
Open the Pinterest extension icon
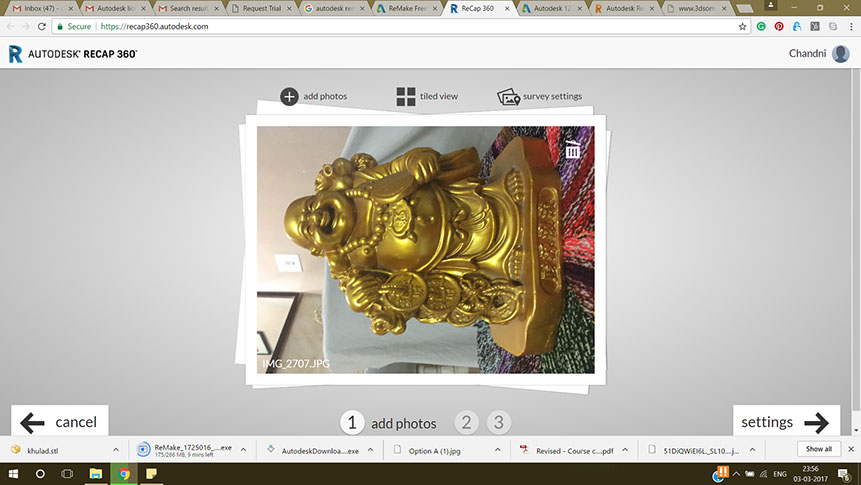pos(779,26)
